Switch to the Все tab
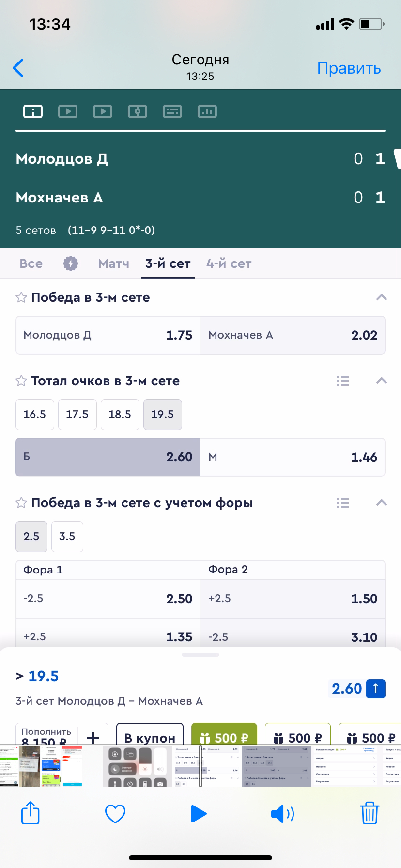This screenshot has width=401, height=868. [x=31, y=263]
